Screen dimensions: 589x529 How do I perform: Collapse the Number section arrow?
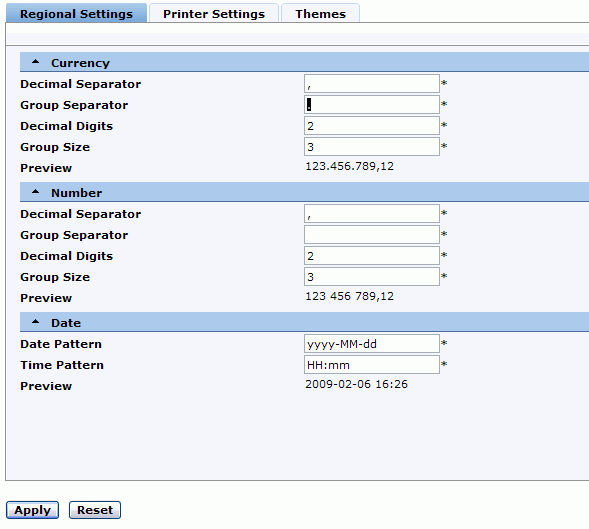35,192
